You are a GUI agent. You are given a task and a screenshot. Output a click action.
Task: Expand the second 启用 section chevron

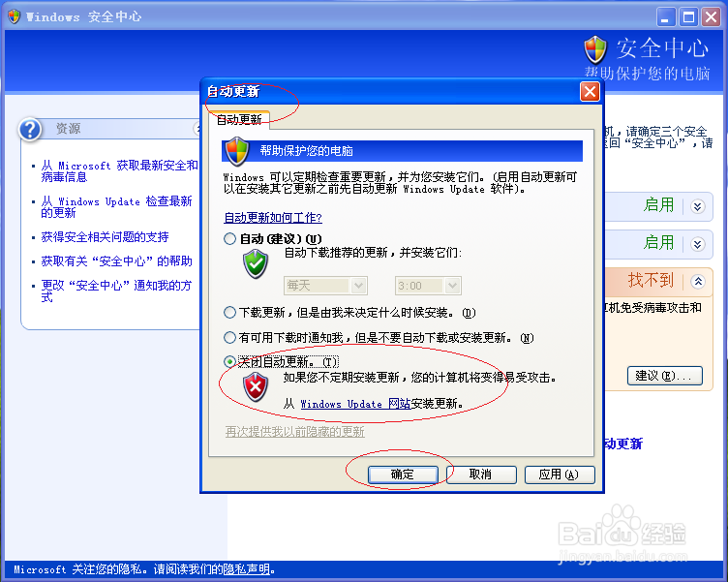coord(697,244)
